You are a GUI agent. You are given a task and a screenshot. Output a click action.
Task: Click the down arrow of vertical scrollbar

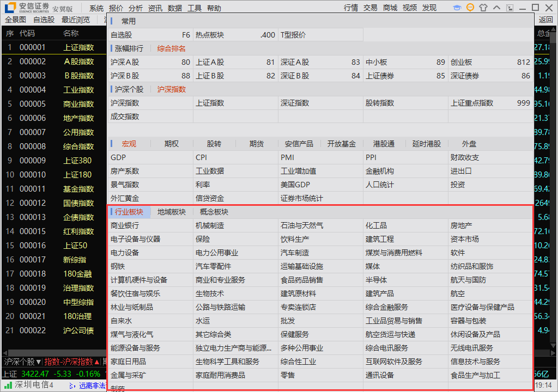[553, 345]
